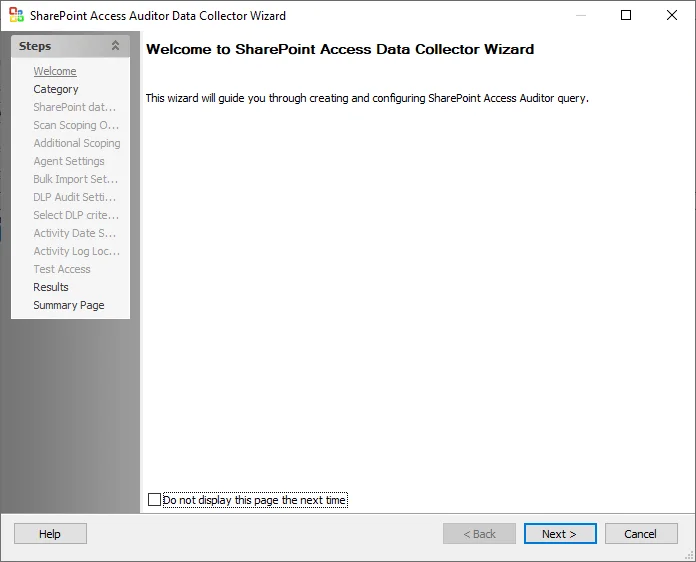Click the Additional Scoping step entry

pos(77,143)
